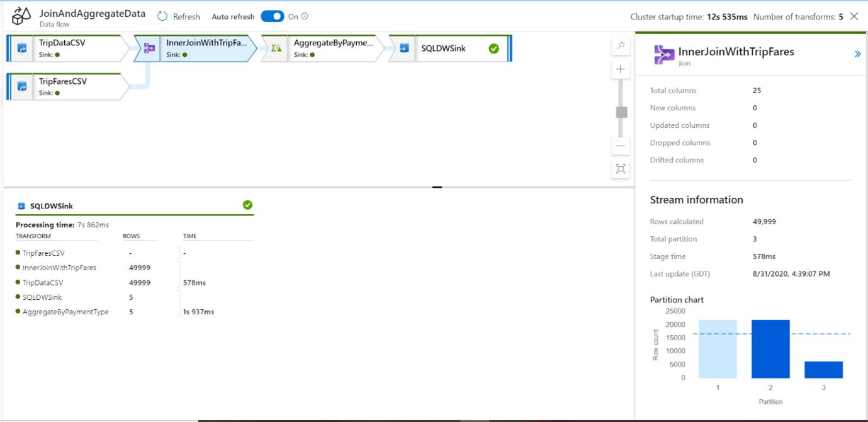Viewport: 868px width, 422px height.
Task: Zoom out with the minus icon
Action: pyautogui.click(x=621, y=146)
